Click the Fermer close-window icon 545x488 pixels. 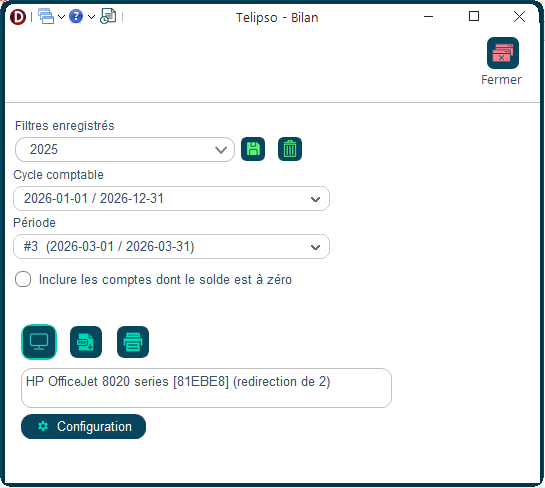coord(503,53)
